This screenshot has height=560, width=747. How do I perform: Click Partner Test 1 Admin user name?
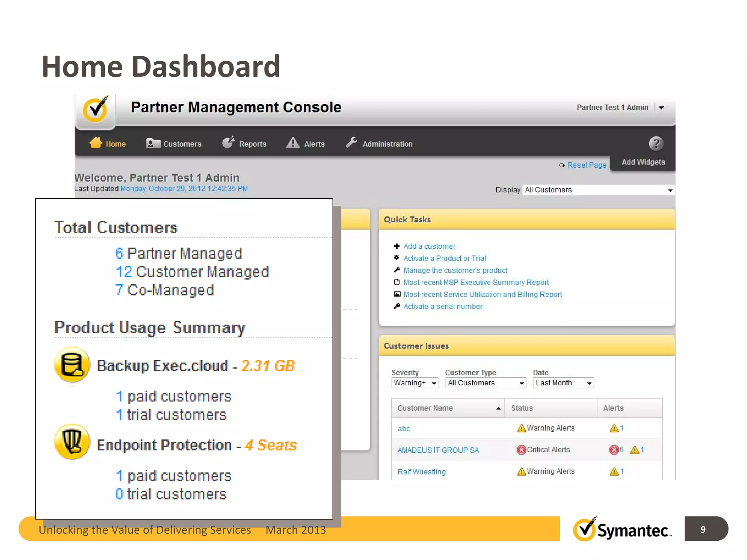coord(612,108)
